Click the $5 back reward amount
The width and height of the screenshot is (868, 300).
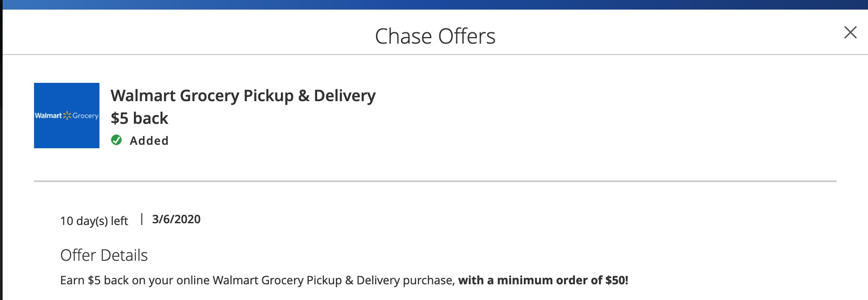(x=140, y=118)
